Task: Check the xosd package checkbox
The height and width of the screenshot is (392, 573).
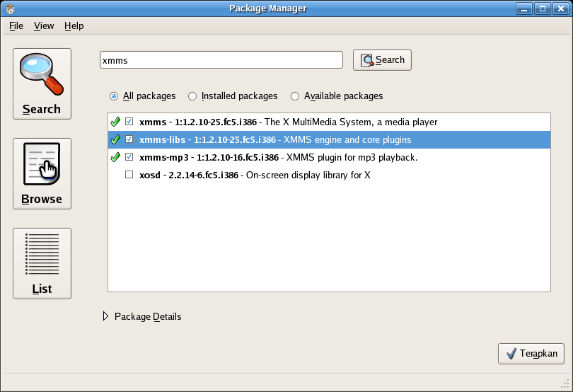Action: tap(129, 175)
